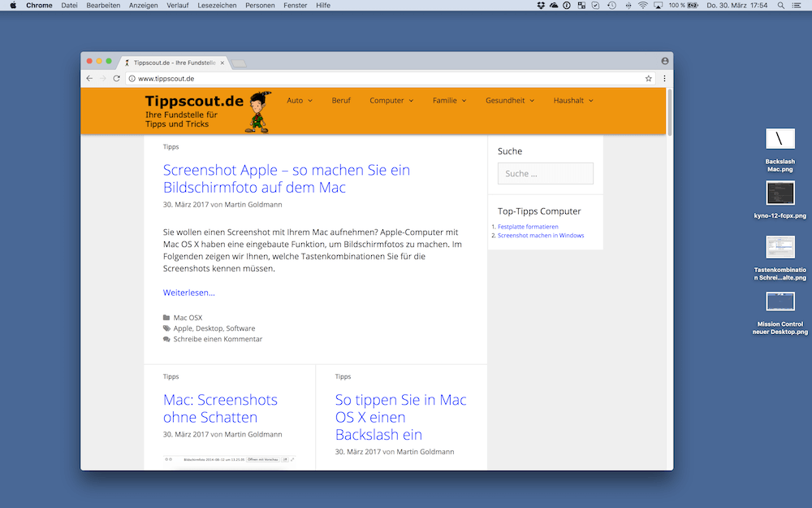
Task: Select Tastenkombination Schrei...alte.png file
Action: coord(780,258)
